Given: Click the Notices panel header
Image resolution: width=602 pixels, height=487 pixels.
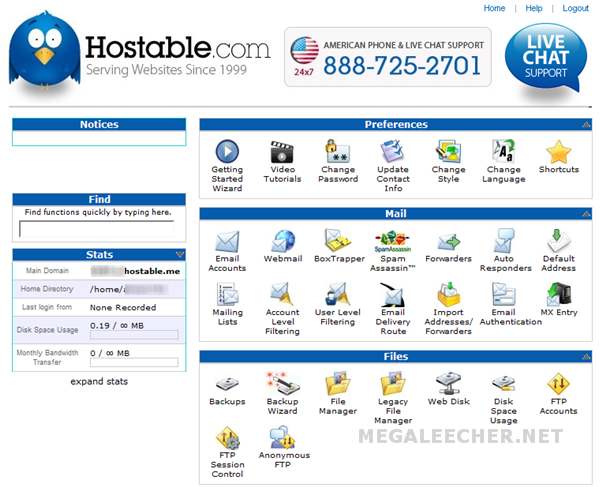Looking at the screenshot, I should point(99,124).
